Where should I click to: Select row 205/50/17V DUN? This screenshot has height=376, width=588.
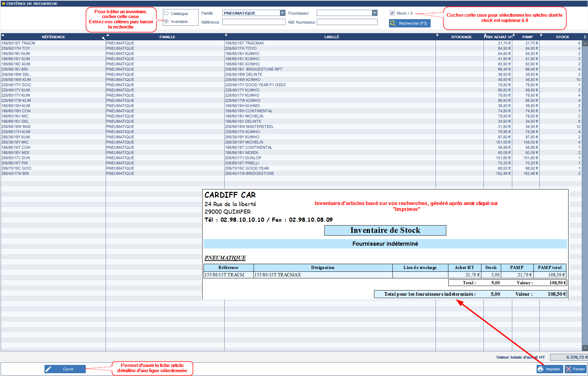[x=291, y=158]
